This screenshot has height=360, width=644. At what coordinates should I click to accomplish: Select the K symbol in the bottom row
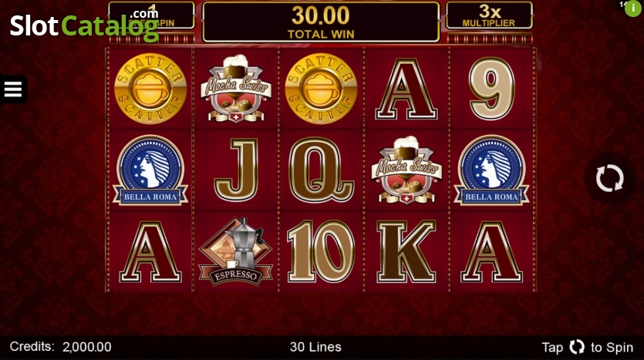click(406, 251)
